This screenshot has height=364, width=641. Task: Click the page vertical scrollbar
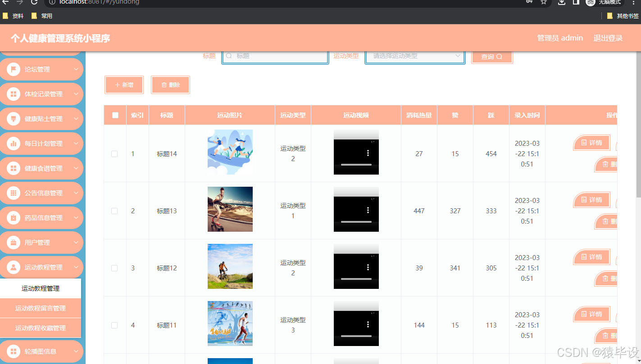tap(638, 124)
